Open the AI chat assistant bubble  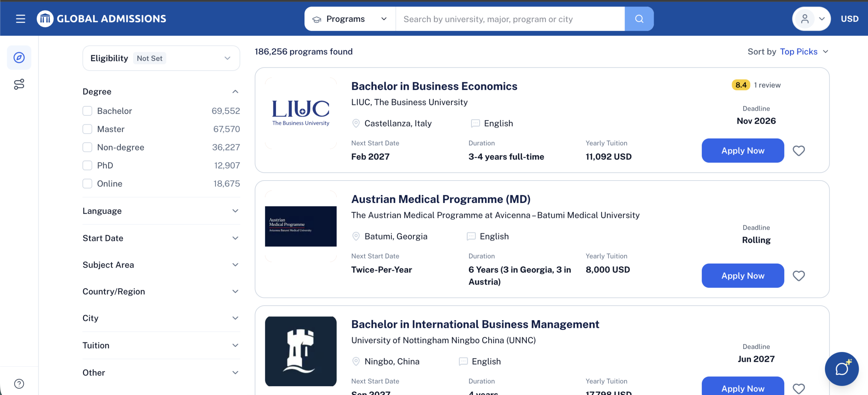(842, 369)
